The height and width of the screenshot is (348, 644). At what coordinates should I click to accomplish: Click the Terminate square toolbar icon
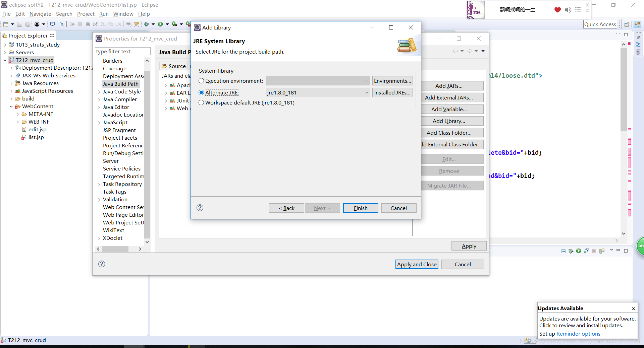(88, 24)
